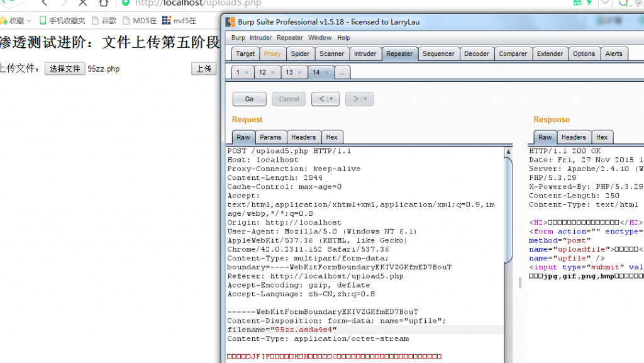This screenshot has height=363, width=644.
Task: Open the previous history dropdown arrow
Action: 331,99
